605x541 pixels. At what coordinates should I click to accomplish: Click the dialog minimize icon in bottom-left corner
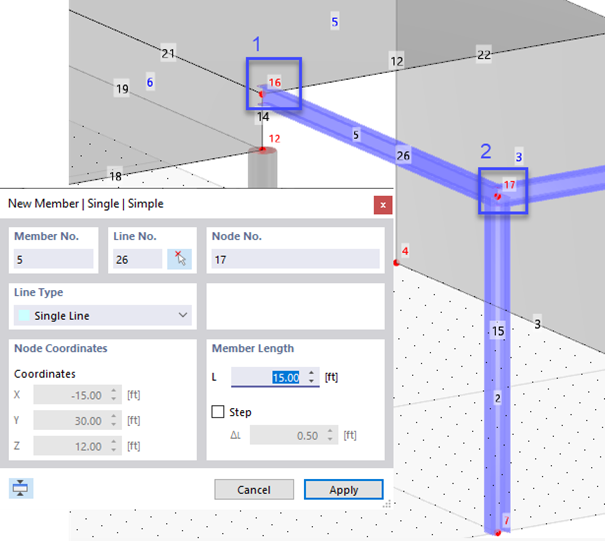[21, 488]
